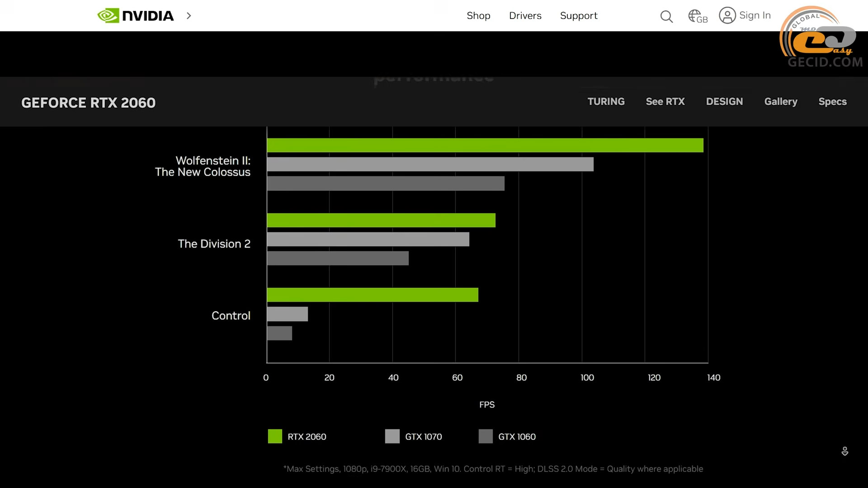This screenshot has height=488, width=868.
Task: Click the green Wolfenstein II RTX 2060 bar
Action: [x=485, y=145]
